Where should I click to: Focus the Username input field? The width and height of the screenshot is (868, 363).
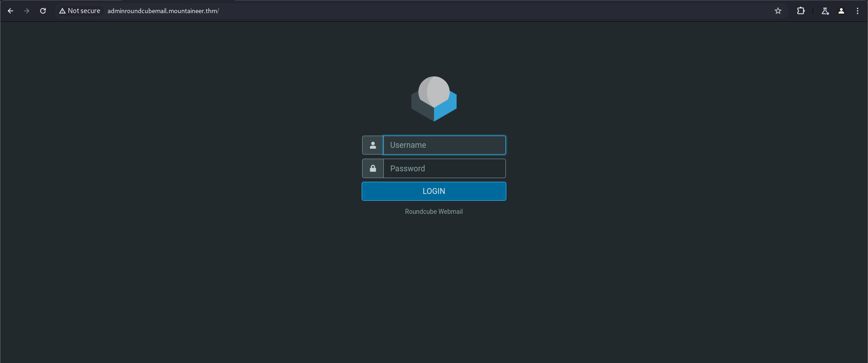pos(444,145)
